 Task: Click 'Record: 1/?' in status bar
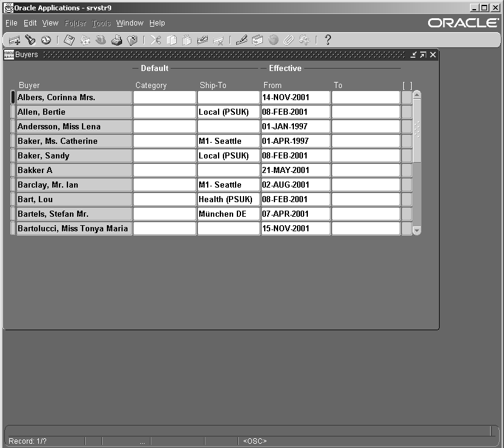[28, 441]
